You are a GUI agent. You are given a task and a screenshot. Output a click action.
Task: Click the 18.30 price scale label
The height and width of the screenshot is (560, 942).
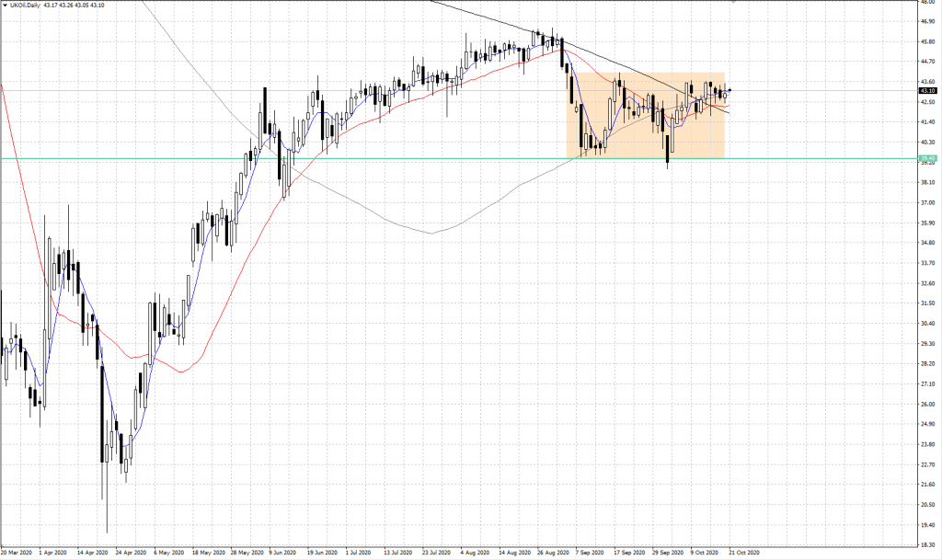tap(928, 544)
